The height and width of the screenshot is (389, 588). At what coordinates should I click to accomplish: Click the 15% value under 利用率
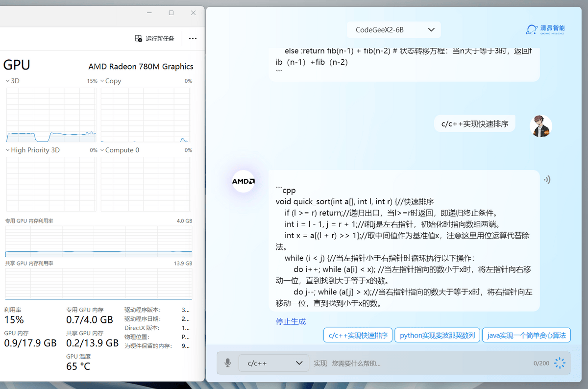coord(14,320)
